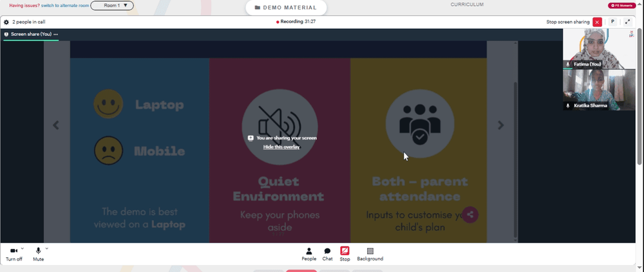Viewport: 644px width, 272px height.
Task: Mute the microphone
Action: [x=38, y=254]
